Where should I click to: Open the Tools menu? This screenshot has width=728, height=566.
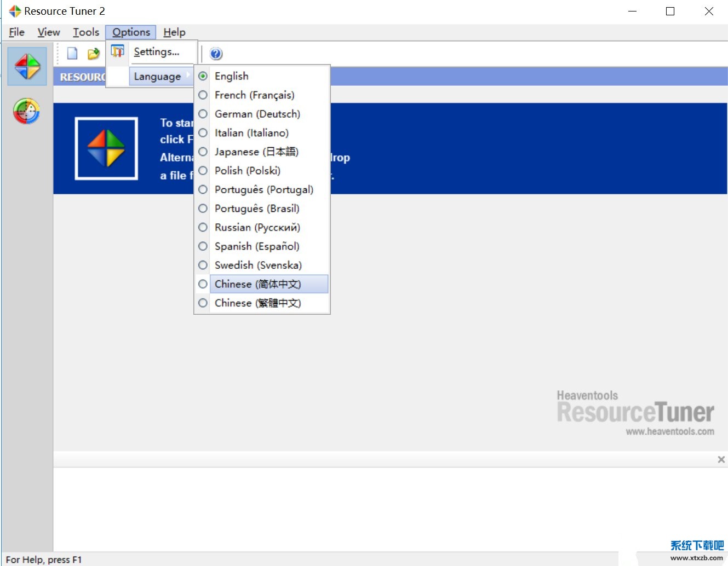point(86,32)
